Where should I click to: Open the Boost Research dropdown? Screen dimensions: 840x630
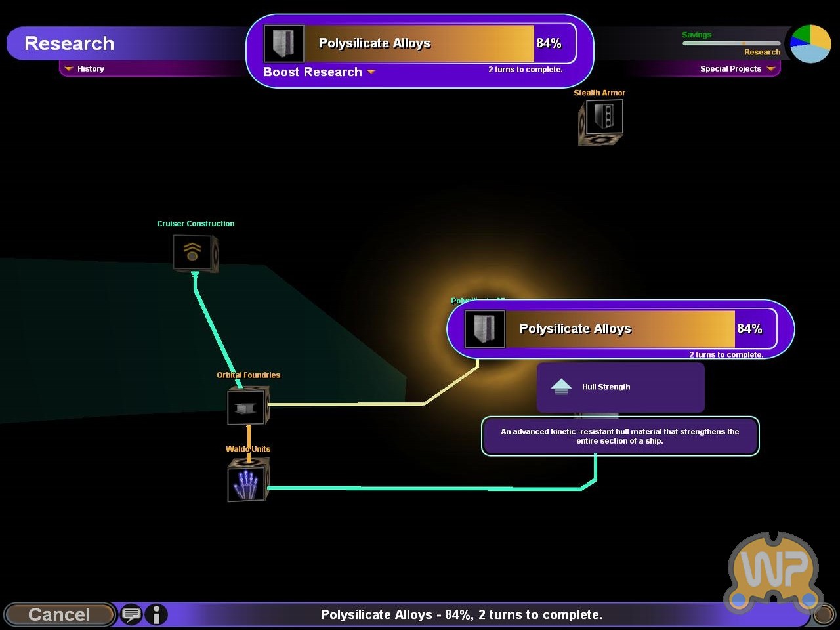pos(319,72)
